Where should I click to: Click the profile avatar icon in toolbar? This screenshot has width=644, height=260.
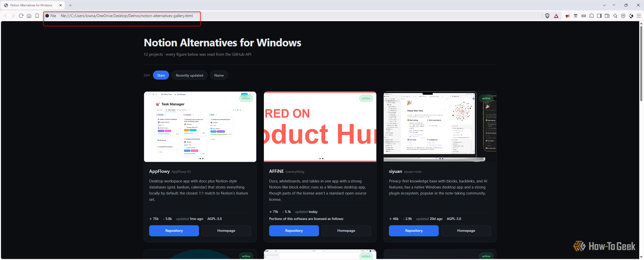pos(631,16)
